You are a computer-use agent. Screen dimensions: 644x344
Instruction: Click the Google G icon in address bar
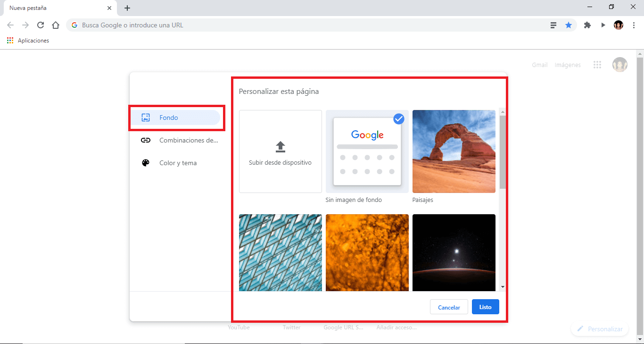coord(74,25)
